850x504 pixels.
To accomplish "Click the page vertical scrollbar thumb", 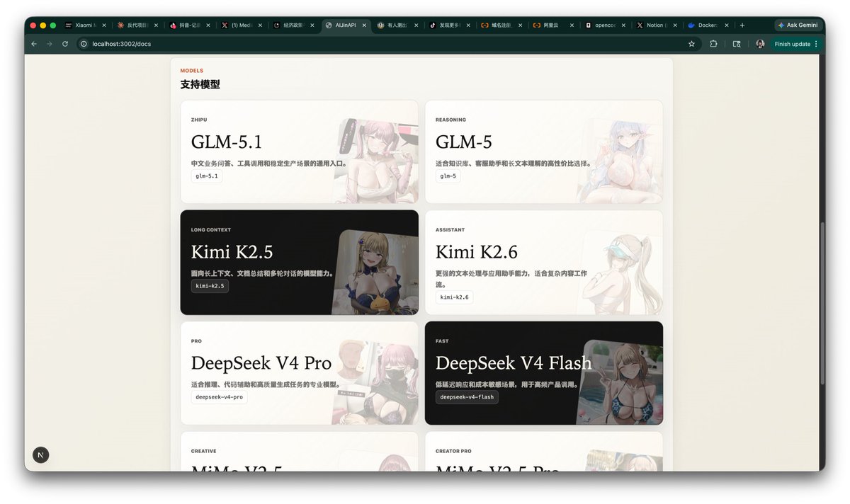I will [x=822, y=303].
